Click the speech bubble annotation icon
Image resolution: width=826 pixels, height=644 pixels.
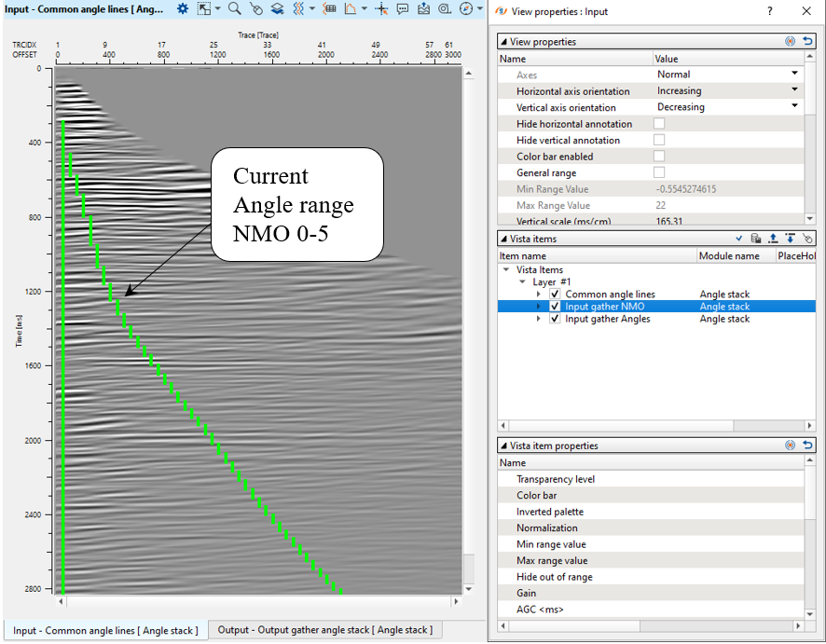(x=403, y=8)
